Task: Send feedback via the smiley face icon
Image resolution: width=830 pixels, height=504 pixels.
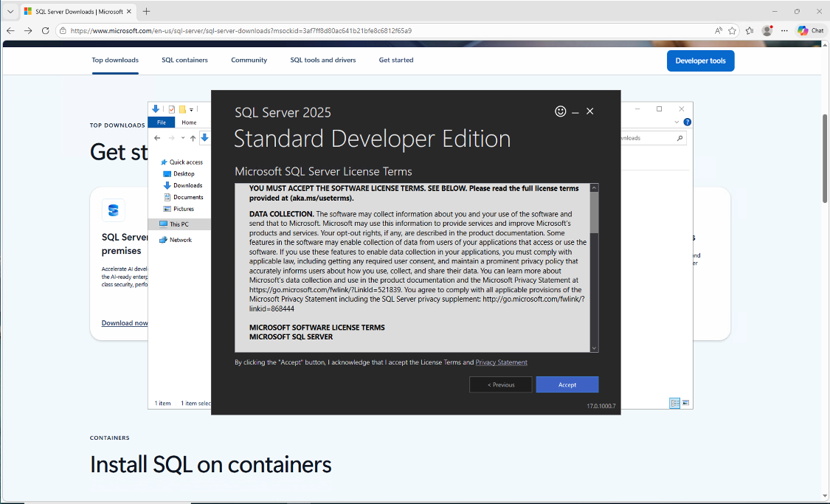Action: click(560, 111)
